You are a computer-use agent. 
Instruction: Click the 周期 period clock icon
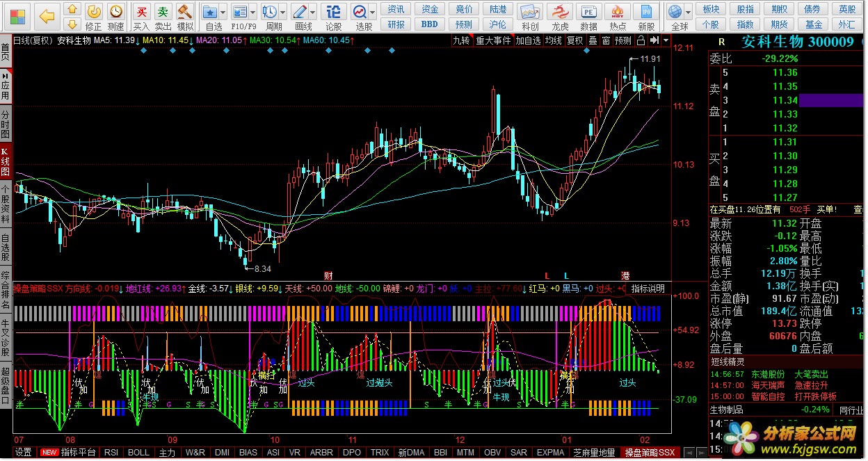[x=269, y=12]
